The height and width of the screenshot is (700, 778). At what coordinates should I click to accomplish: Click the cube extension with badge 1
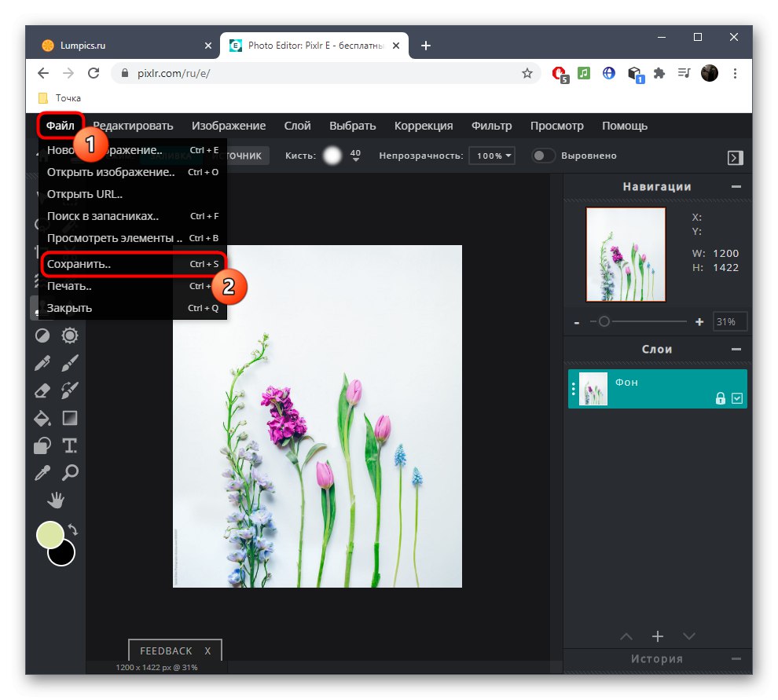tap(635, 75)
